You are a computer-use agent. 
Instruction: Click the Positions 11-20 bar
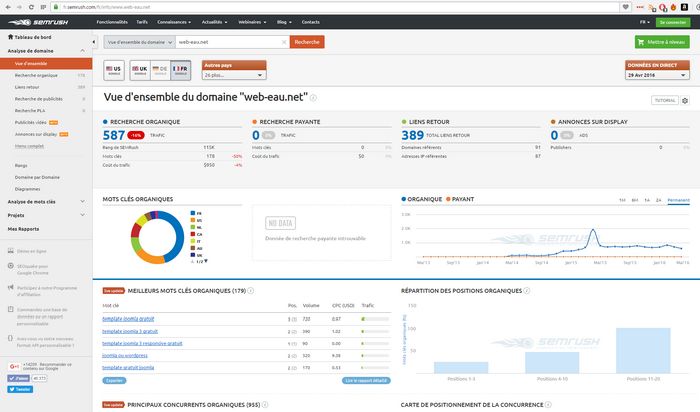point(643,350)
